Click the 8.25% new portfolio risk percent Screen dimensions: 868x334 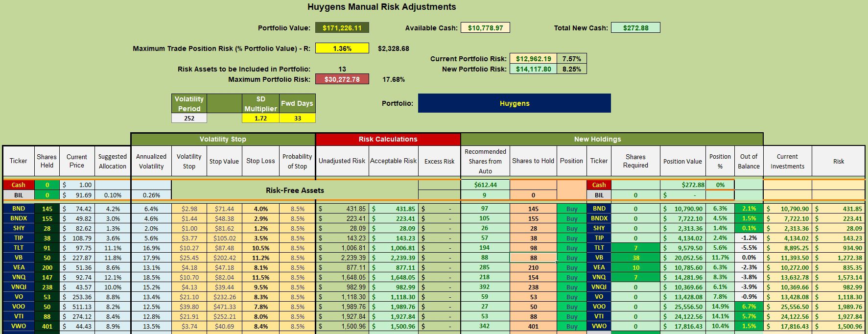coord(571,69)
